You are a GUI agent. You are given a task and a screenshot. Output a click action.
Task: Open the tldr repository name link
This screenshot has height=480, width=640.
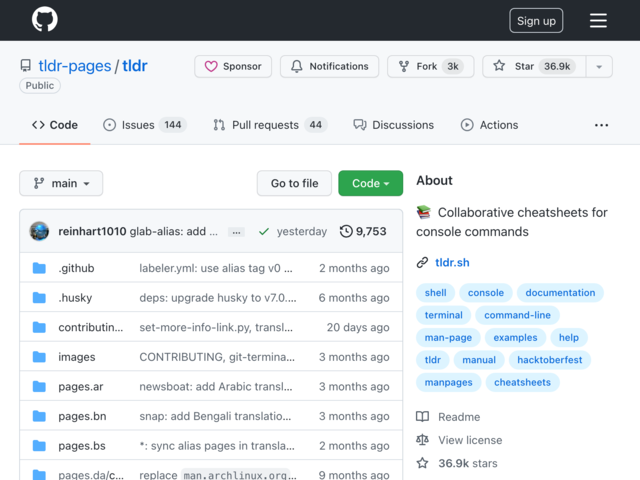pyautogui.click(x=135, y=66)
